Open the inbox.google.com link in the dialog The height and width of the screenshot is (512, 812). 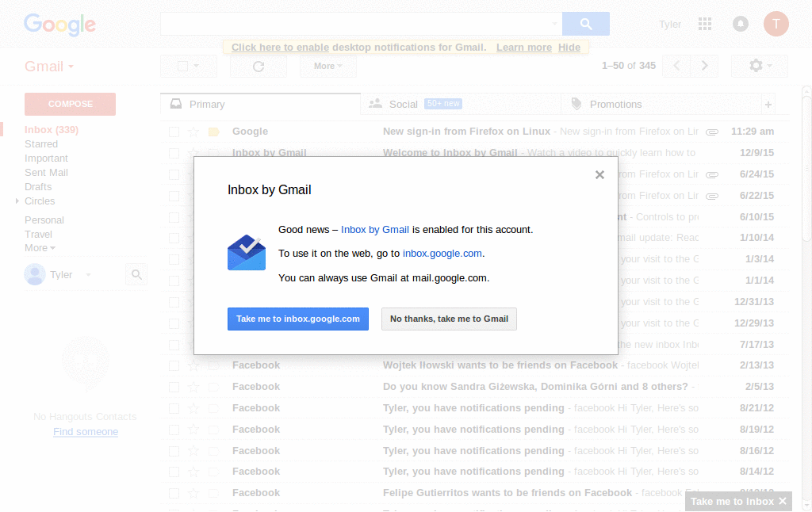(442, 254)
